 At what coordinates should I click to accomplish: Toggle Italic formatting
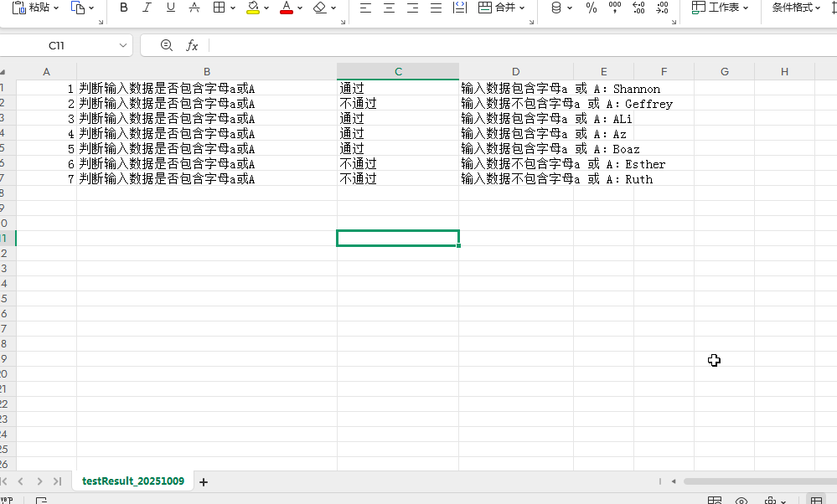(x=147, y=8)
